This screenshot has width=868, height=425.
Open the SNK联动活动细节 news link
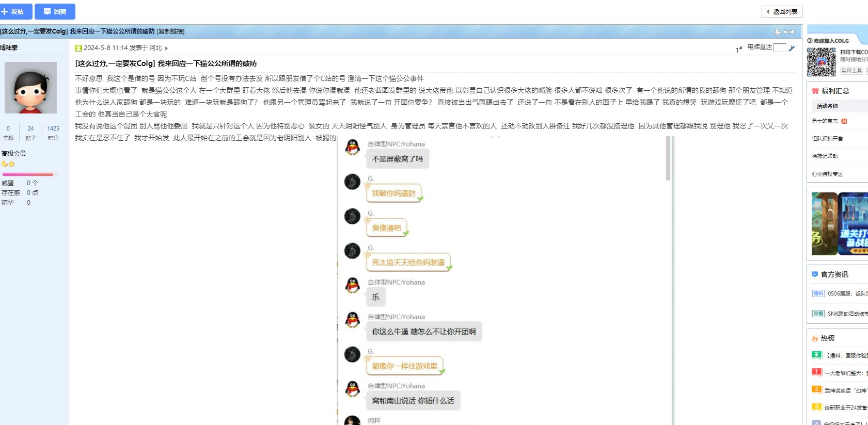coord(847,314)
